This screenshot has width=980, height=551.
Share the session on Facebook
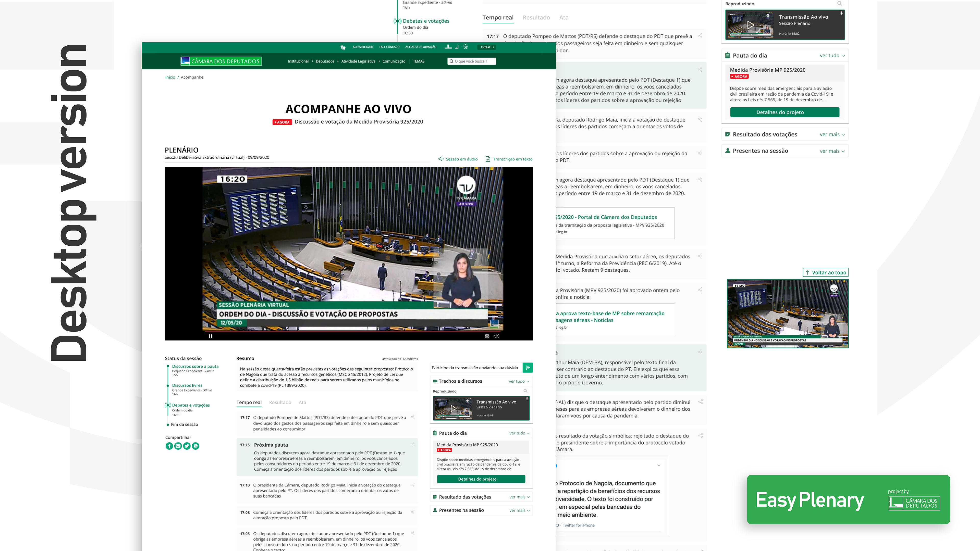pyautogui.click(x=169, y=446)
